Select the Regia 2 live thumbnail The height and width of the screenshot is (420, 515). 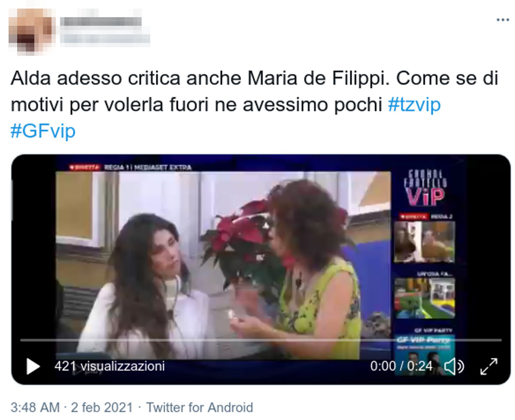point(424,241)
